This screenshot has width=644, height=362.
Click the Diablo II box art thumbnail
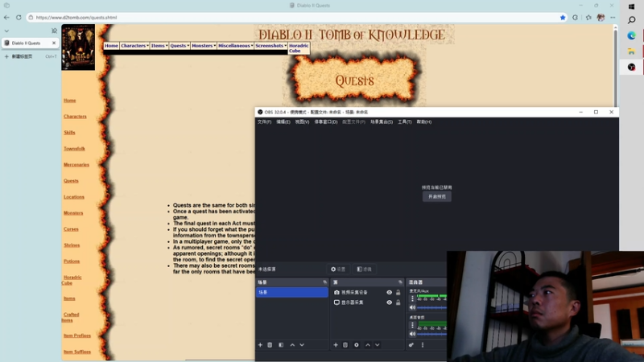point(78,47)
